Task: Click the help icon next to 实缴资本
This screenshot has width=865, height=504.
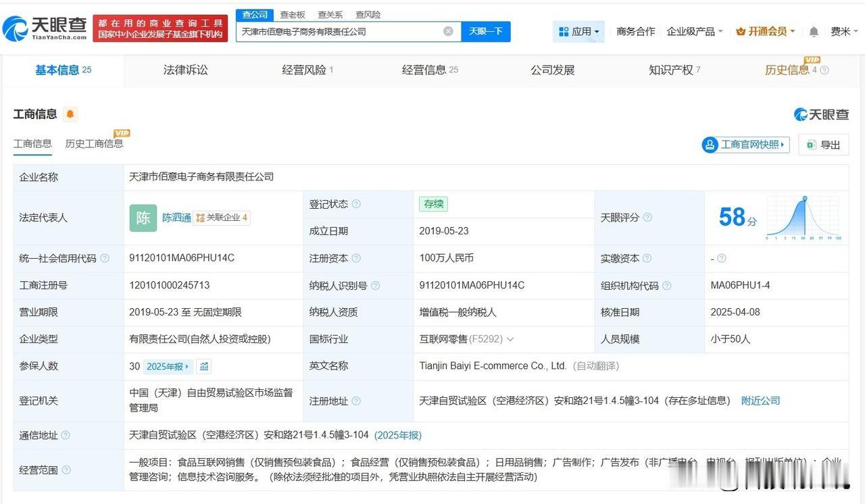Action: [647, 258]
